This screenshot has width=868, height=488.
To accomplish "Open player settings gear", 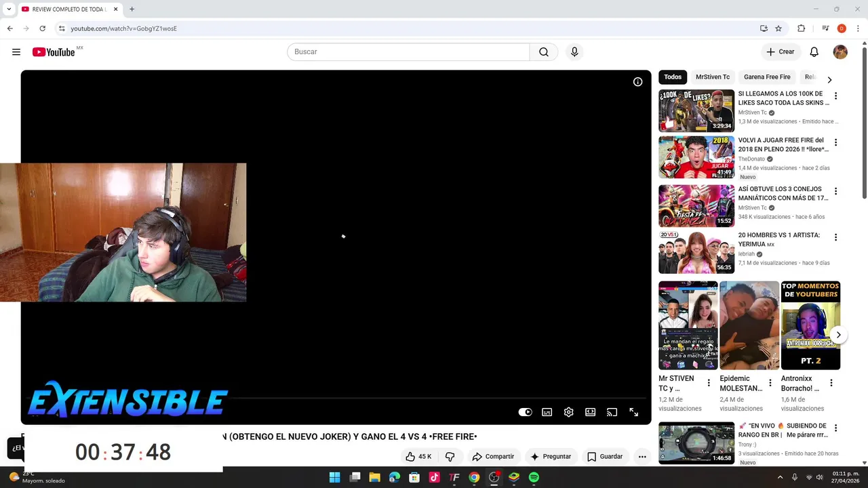I will pyautogui.click(x=569, y=412).
